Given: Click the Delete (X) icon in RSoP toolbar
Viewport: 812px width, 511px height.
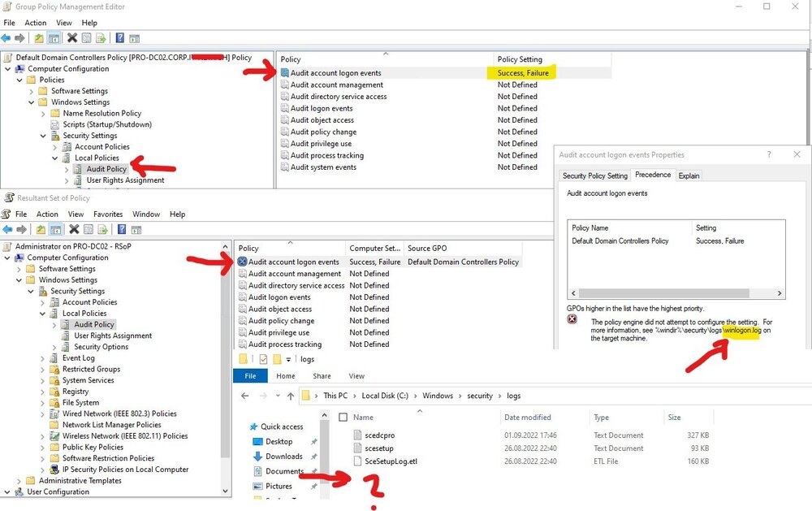Looking at the screenshot, I should (73, 228).
